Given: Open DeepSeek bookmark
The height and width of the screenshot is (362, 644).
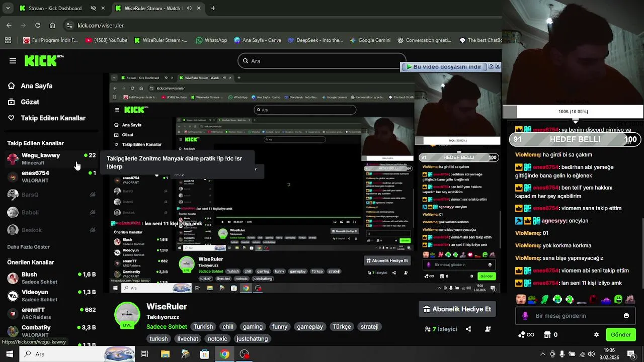Looking at the screenshot, I should tap(315, 40).
